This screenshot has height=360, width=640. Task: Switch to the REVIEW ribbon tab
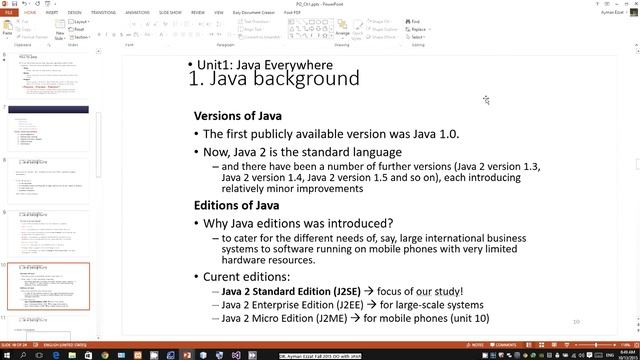[x=198, y=13]
